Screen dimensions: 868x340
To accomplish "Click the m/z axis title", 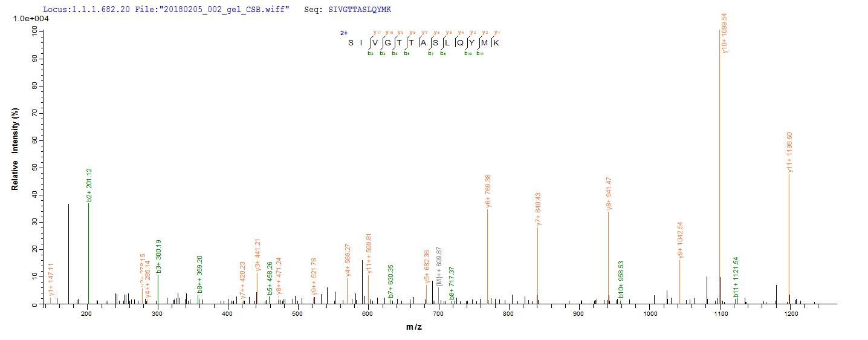I will [414, 327].
